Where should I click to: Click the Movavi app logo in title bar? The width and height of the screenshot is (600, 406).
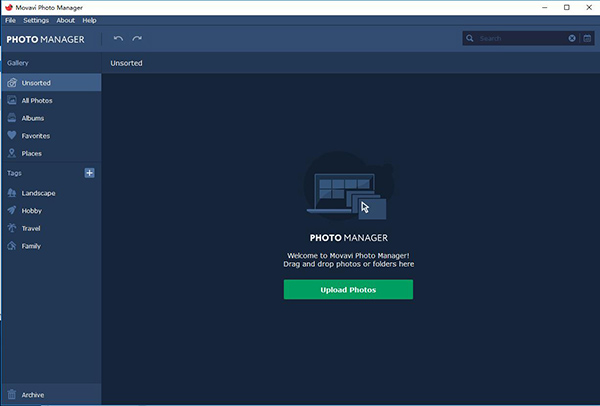coord(9,7)
